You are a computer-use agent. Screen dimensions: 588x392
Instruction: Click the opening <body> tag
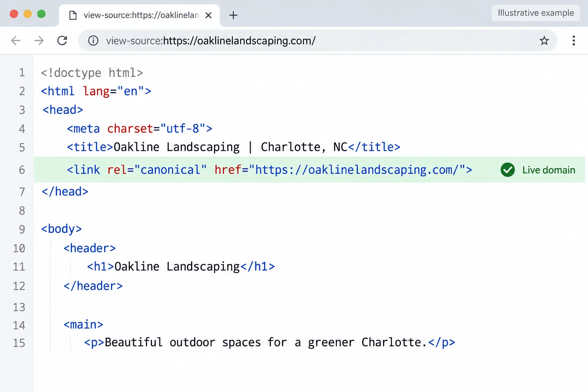pos(62,229)
